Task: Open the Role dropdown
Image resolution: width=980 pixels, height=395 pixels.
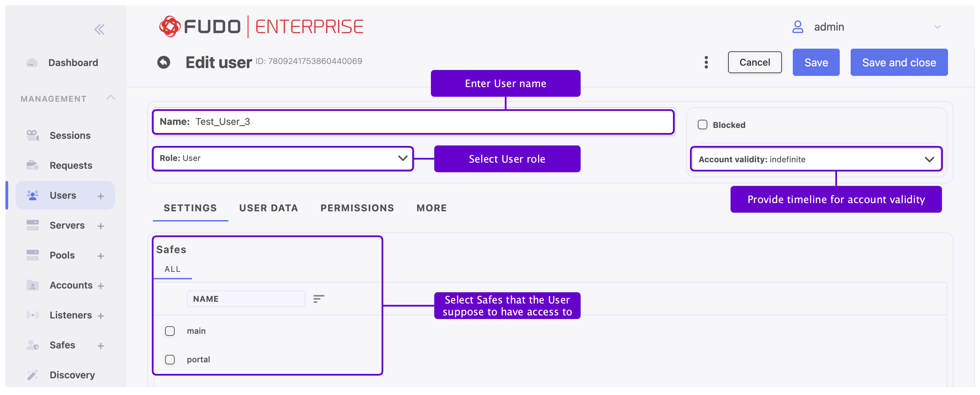Action: (x=402, y=158)
